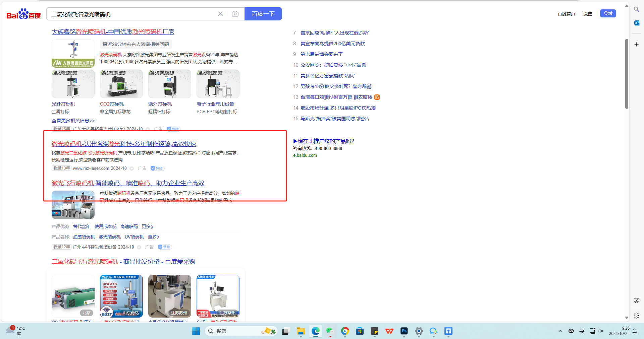Open Microsoft Store from taskbar
This screenshot has width=644, height=339.
pyautogui.click(x=360, y=331)
